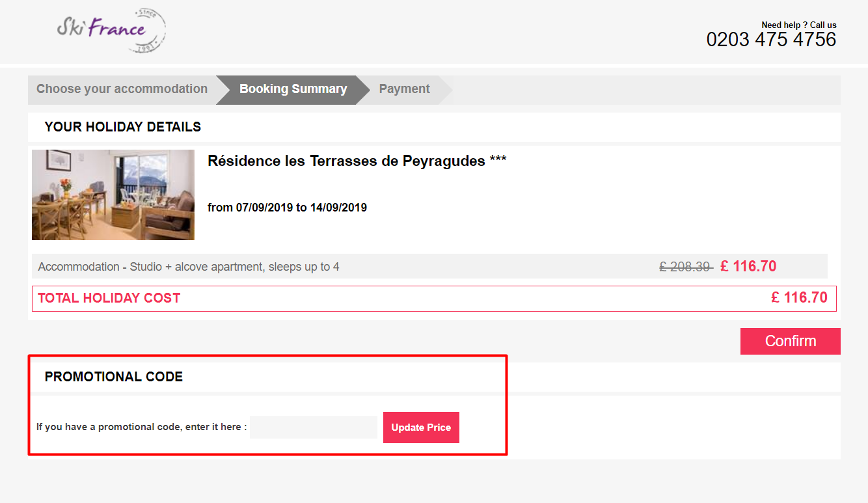Select the discounted £ 116.70 price
This screenshot has width=868, height=503.
(748, 265)
